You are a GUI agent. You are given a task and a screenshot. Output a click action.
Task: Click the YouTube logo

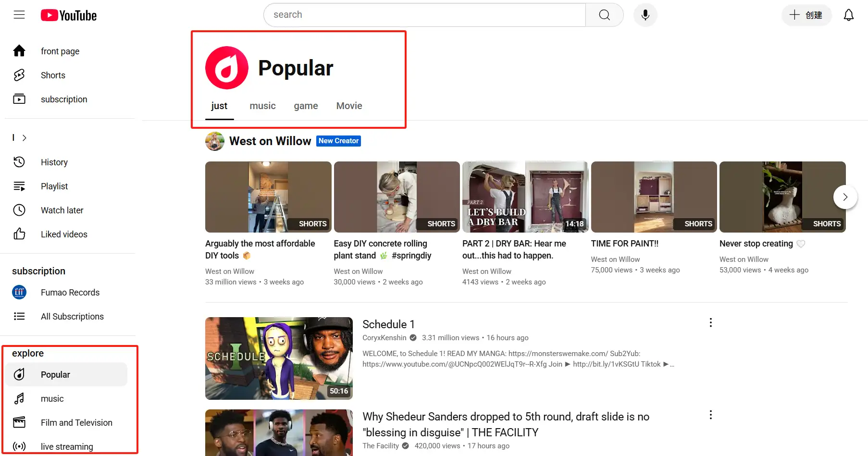(x=69, y=15)
